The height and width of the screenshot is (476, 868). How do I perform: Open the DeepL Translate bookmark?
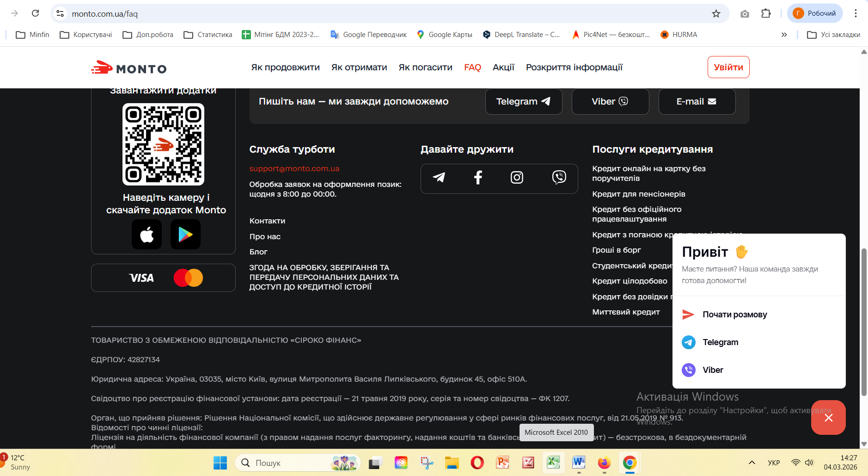(x=521, y=35)
